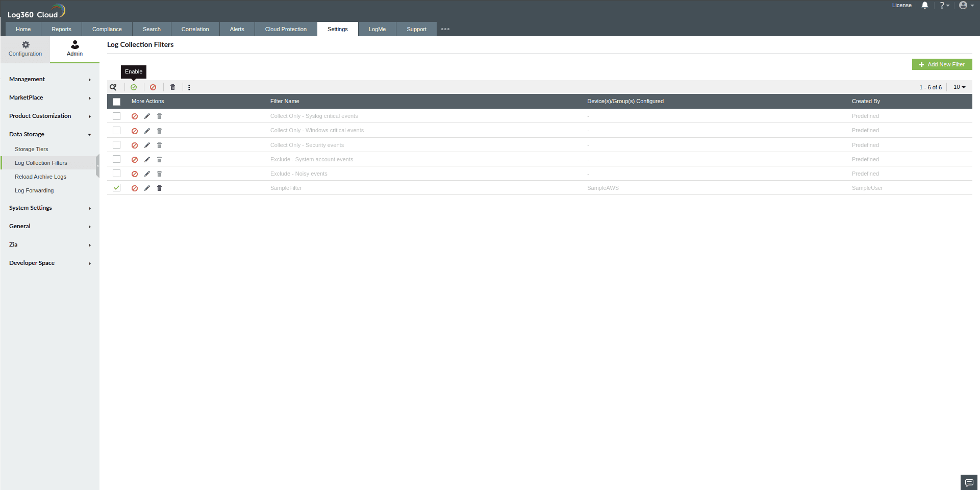980x490 pixels.
Task: Switch to the Cloud Protection tab
Action: pyautogui.click(x=285, y=29)
